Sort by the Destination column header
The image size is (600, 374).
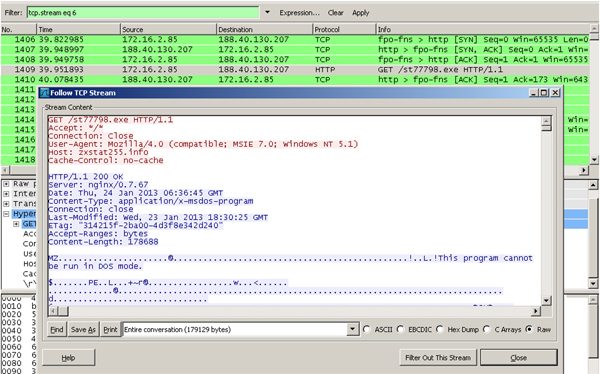pyautogui.click(x=264, y=29)
